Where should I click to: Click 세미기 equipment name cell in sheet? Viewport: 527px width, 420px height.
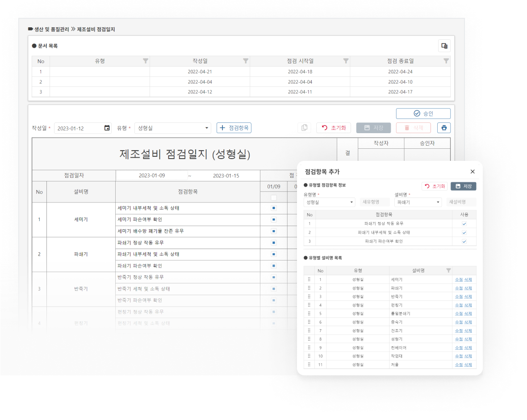[x=81, y=219]
